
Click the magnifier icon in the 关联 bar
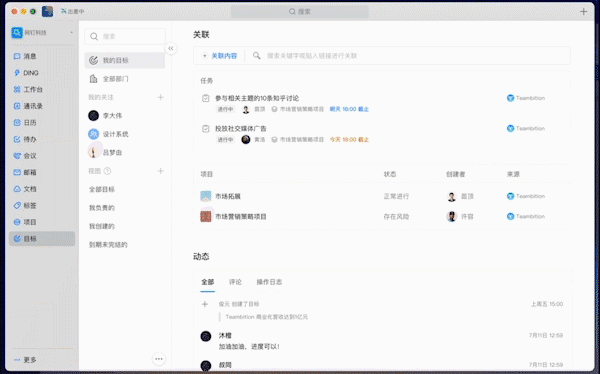(x=257, y=56)
